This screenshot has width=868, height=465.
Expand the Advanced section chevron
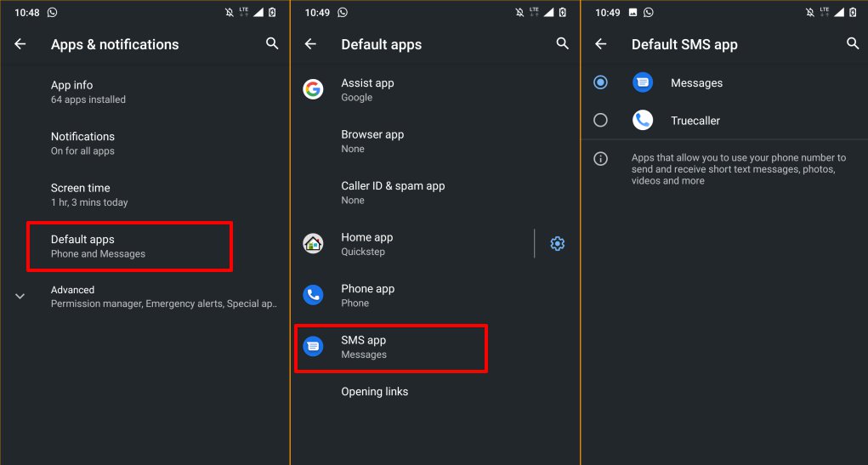tap(20, 296)
